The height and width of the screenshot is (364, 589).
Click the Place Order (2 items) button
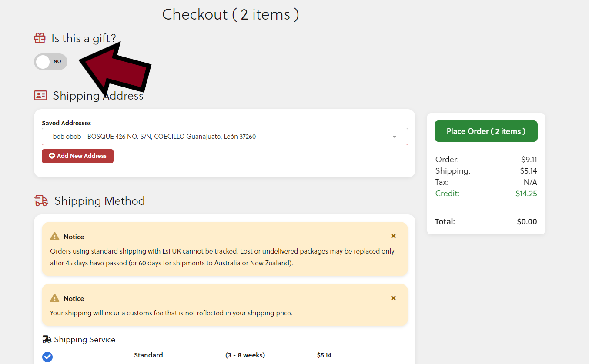coord(486,131)
